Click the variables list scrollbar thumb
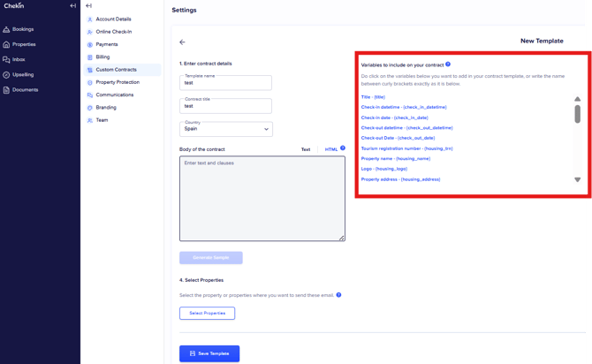 point(578,114)
